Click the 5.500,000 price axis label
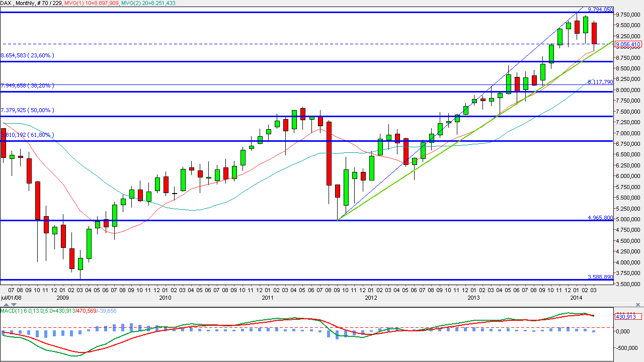Image resolution: width=644 pixels, height=362 pixels. [x=629, y=198]
